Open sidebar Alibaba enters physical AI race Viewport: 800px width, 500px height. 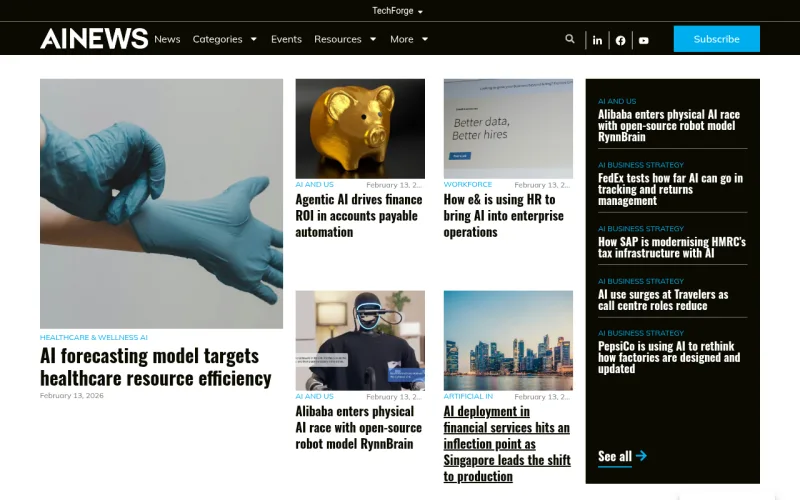669,126
